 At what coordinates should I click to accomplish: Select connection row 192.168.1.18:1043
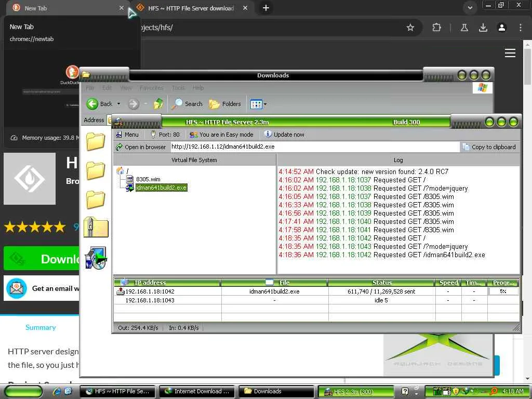point(316,300)
